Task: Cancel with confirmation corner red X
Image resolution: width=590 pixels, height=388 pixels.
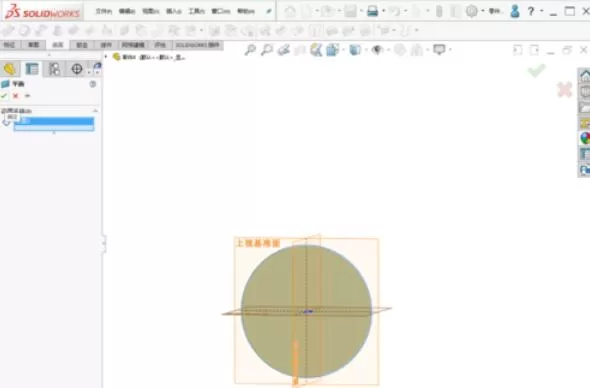Action: pos(564,90)
